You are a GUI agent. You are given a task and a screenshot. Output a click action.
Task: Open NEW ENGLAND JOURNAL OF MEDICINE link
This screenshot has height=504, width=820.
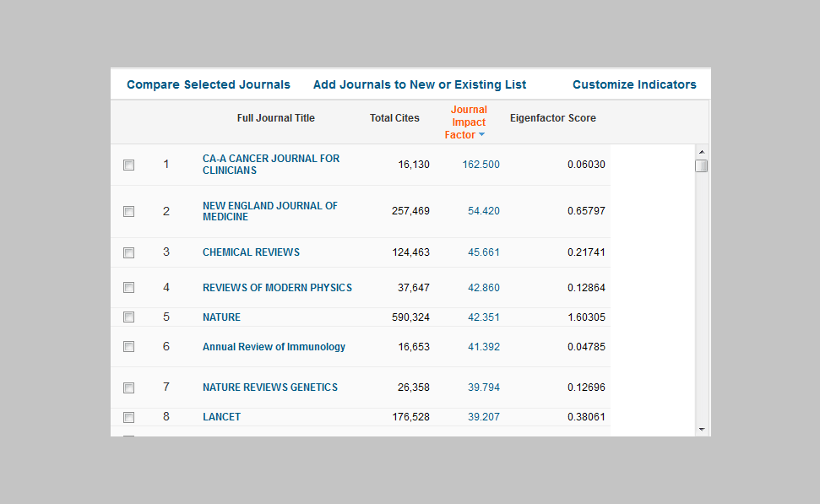pyautogui.click(x=270, y=211)
